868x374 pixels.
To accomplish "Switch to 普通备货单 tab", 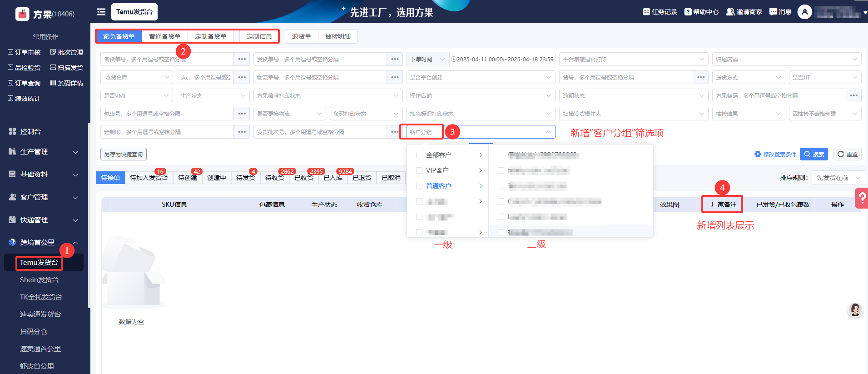I will [165, 36].
